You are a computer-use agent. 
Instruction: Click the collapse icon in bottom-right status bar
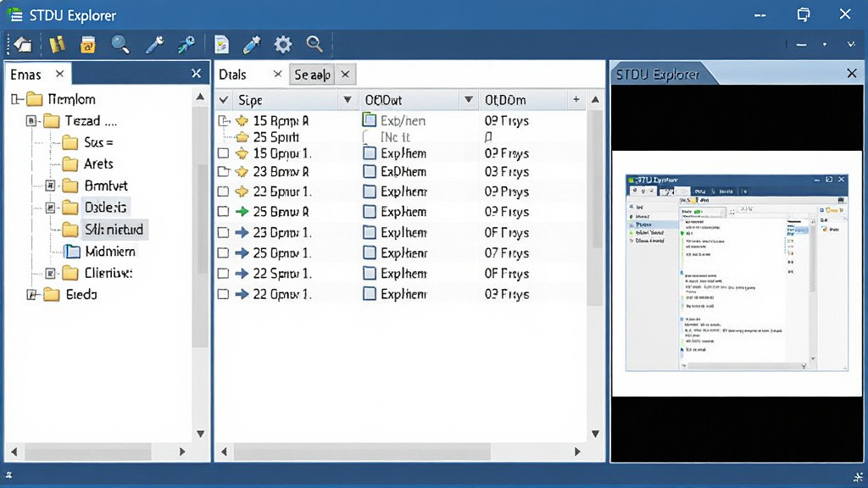coord(858,476)
